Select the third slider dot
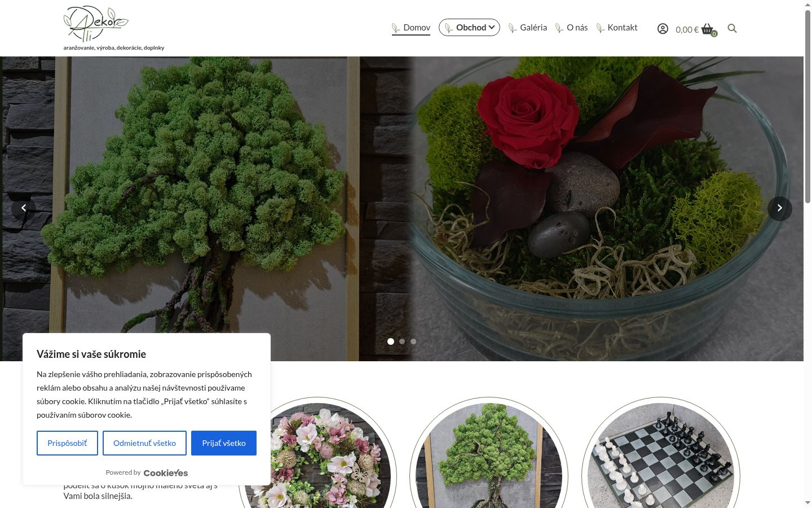Viewport: 812px width, 508px height. (413, 341)
